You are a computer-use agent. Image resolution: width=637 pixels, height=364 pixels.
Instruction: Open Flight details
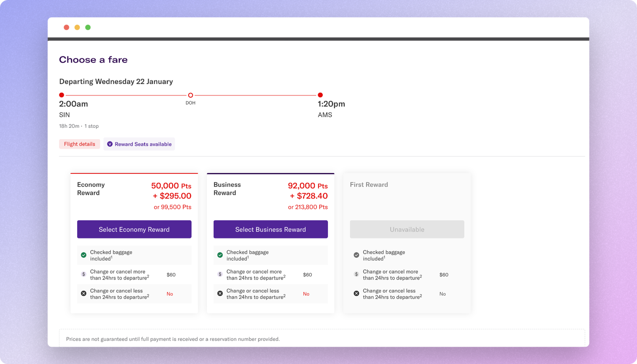point(80,144)
